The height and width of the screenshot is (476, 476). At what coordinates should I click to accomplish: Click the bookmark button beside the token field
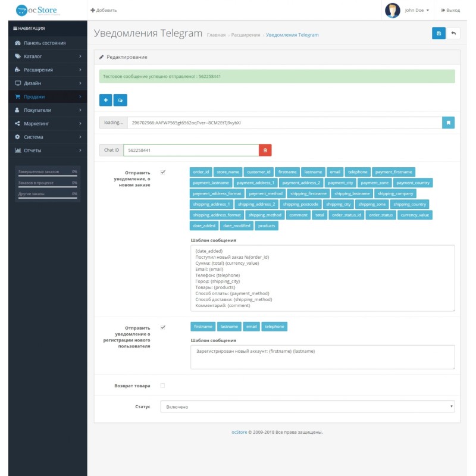(449, 123)
